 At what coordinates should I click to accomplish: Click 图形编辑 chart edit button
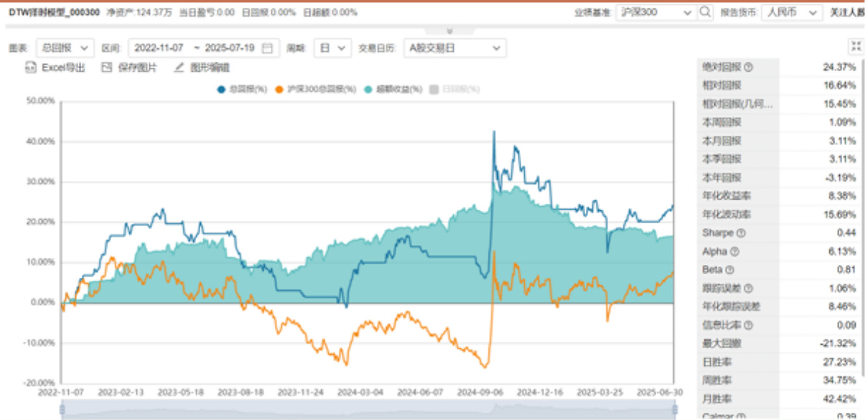click(x=202, y=67)
